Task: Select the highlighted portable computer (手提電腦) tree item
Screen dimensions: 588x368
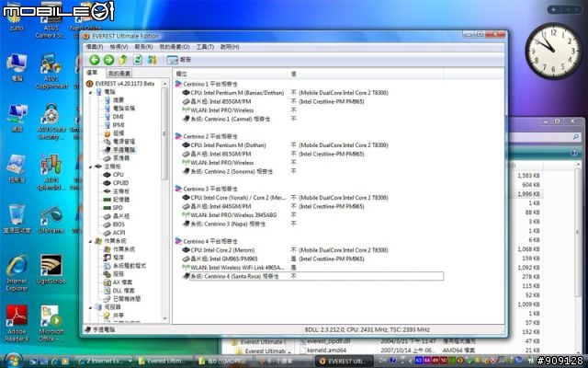Action: pyautogui.click(x=124, y=150)
